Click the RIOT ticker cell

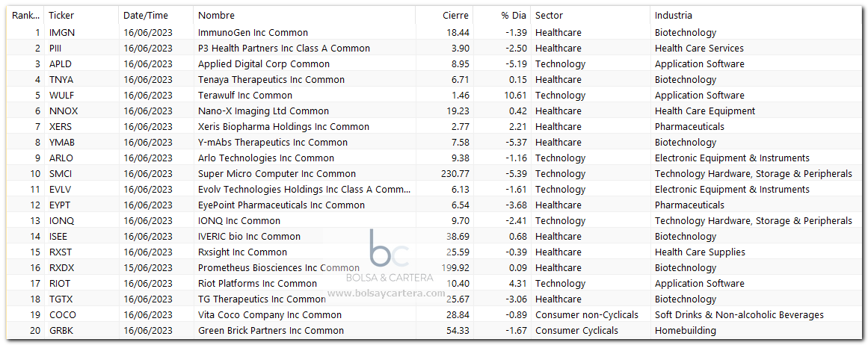click(59, 284)
